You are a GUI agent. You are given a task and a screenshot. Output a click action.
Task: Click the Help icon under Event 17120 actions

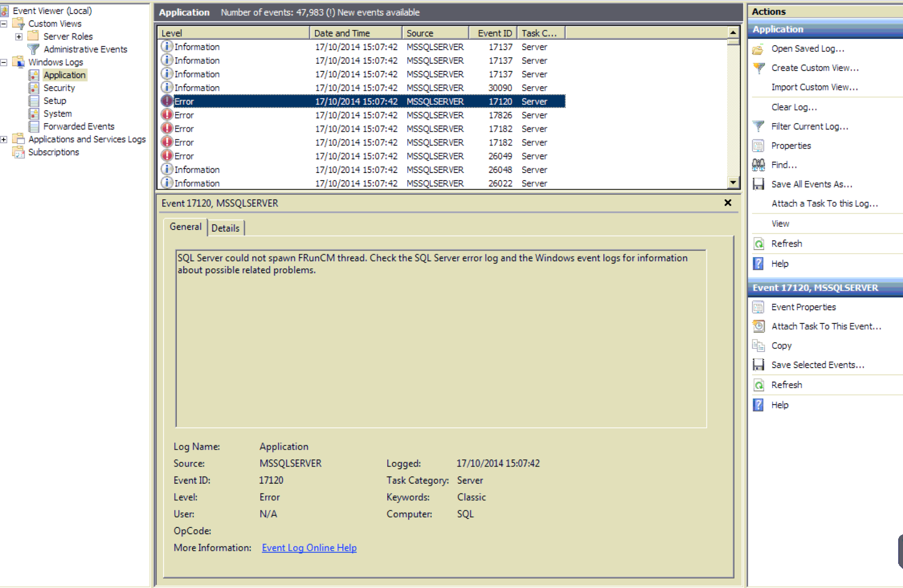coord(758,405)
